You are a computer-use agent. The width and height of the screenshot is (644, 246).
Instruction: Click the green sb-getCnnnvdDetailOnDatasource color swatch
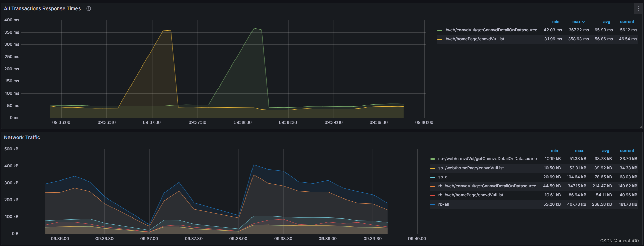(x=433, y=159)
